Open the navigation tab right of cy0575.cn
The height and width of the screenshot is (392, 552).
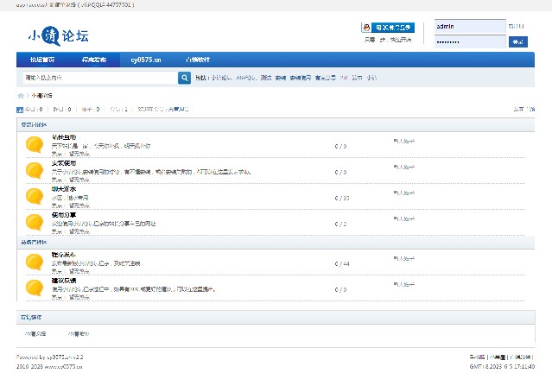coord(198,60)
